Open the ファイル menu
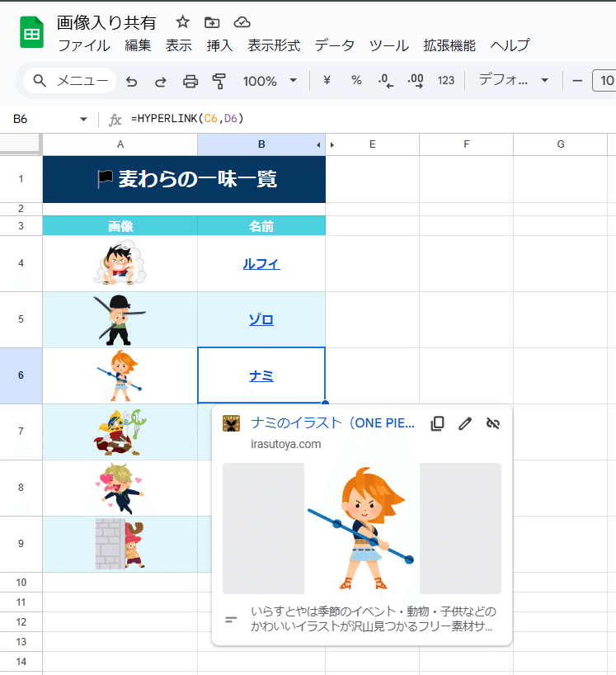616x675 pixels. click(x=84, y=45)
